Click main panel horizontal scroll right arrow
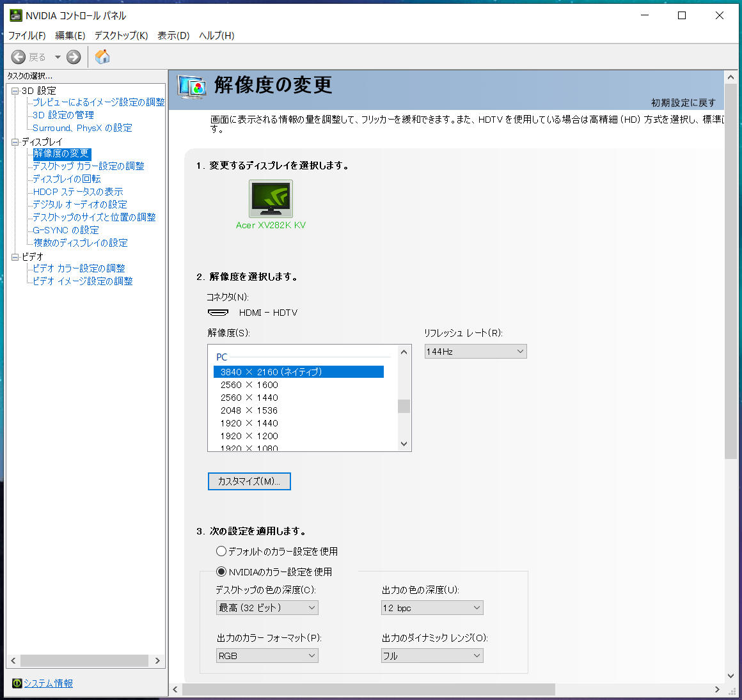 click(718, 689)
